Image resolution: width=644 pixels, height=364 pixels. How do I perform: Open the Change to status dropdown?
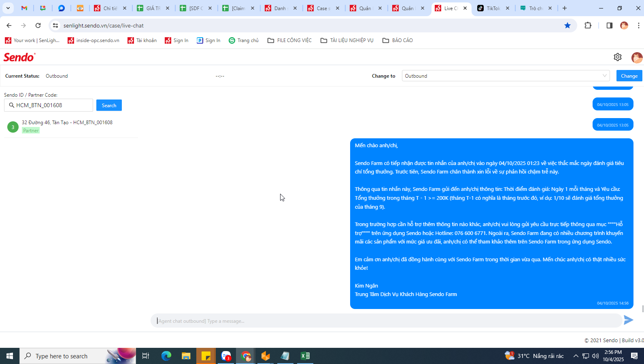point(506,76)
